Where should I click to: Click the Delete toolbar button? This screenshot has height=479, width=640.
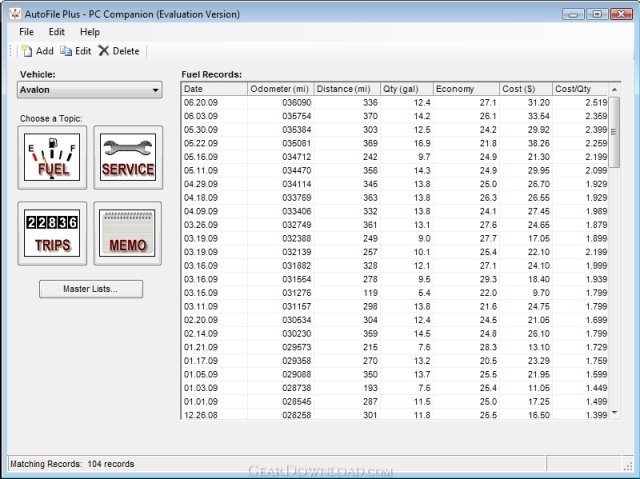(x=119, y=51)
